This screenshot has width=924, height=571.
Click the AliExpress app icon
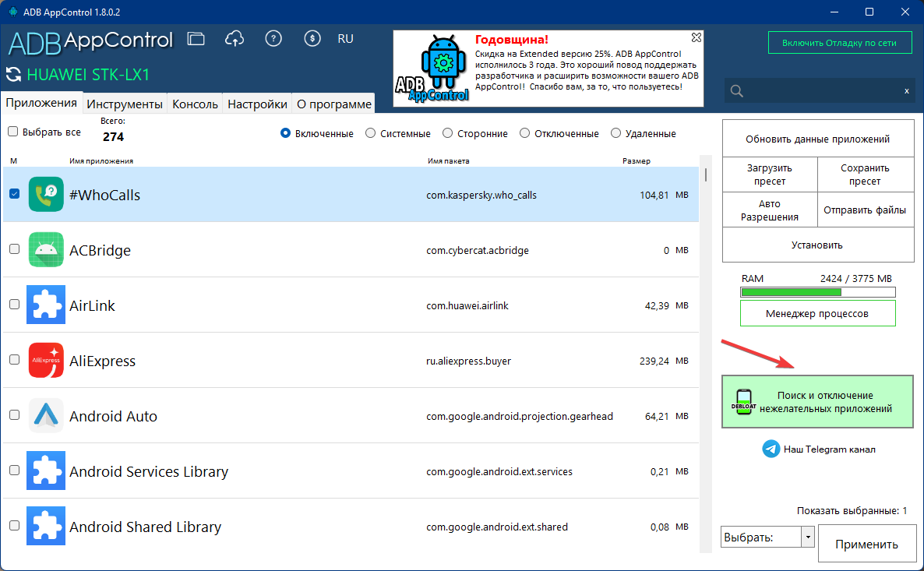click(x=46, y=360)
